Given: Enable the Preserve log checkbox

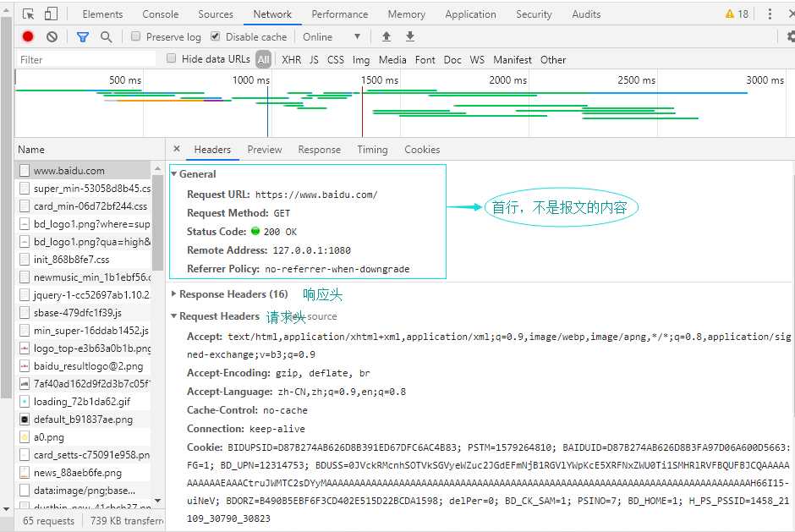Looking at the screenshot, I should tap(135, 36).
